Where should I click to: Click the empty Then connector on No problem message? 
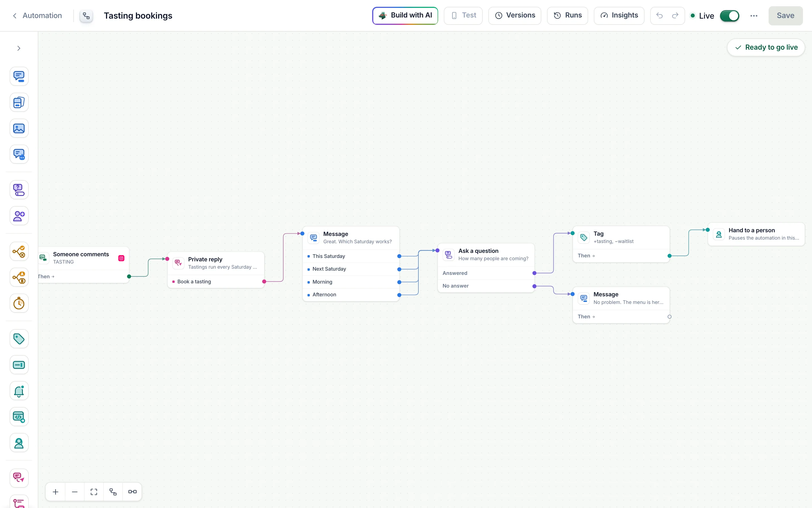point(669,317)
